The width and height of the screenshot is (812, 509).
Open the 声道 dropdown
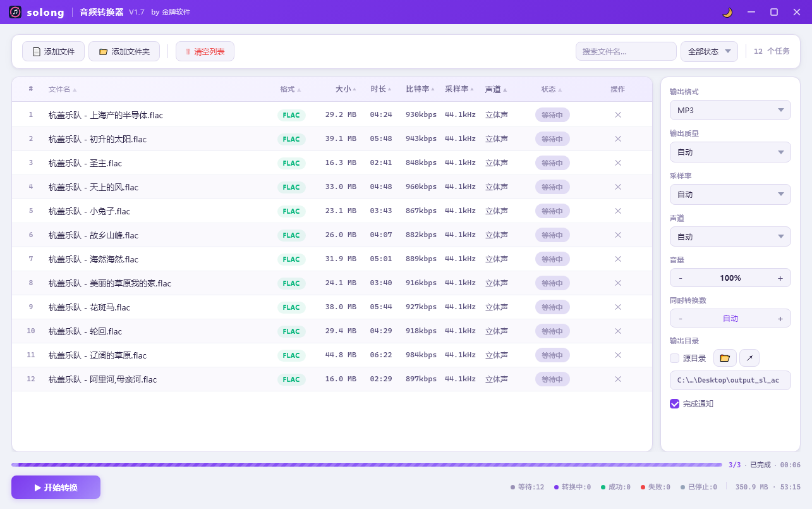point(730,236)
